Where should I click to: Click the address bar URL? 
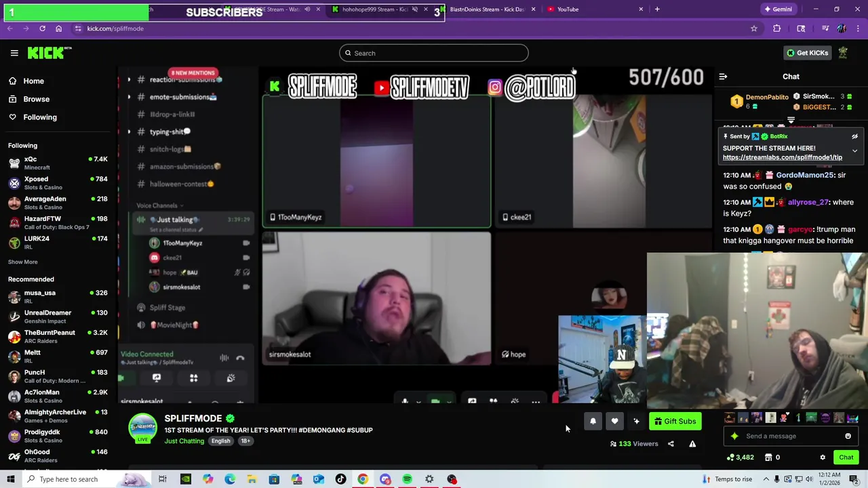click(115, 28)
